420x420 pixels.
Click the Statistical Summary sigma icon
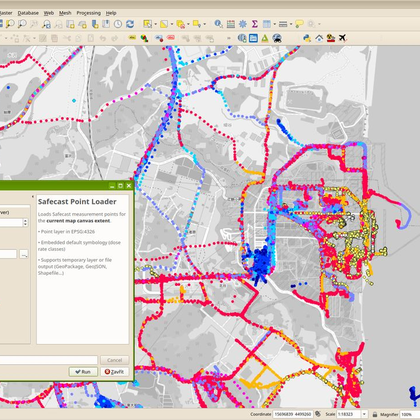pos(255,24)
